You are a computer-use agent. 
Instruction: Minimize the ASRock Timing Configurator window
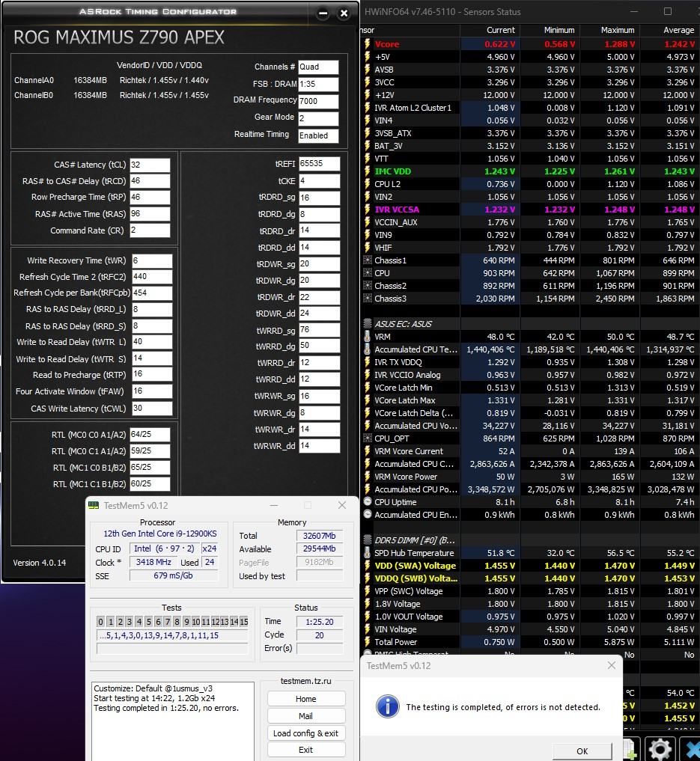323,13
